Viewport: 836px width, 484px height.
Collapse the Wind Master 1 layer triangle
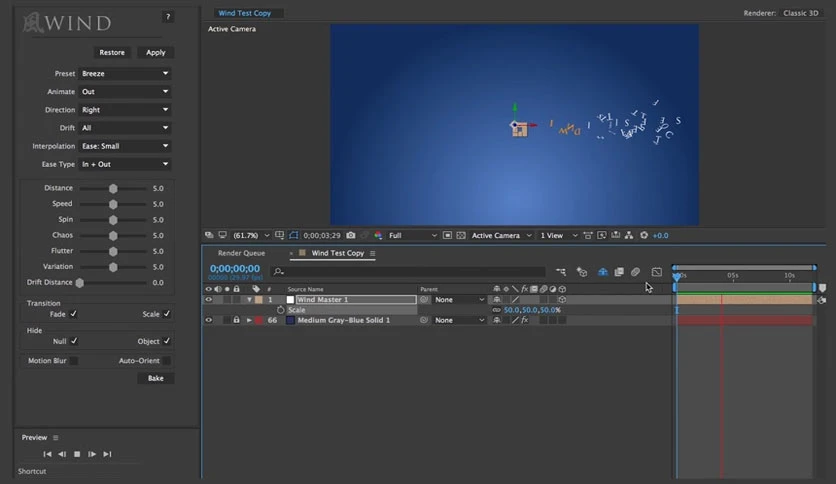click(x=249, y=300)
